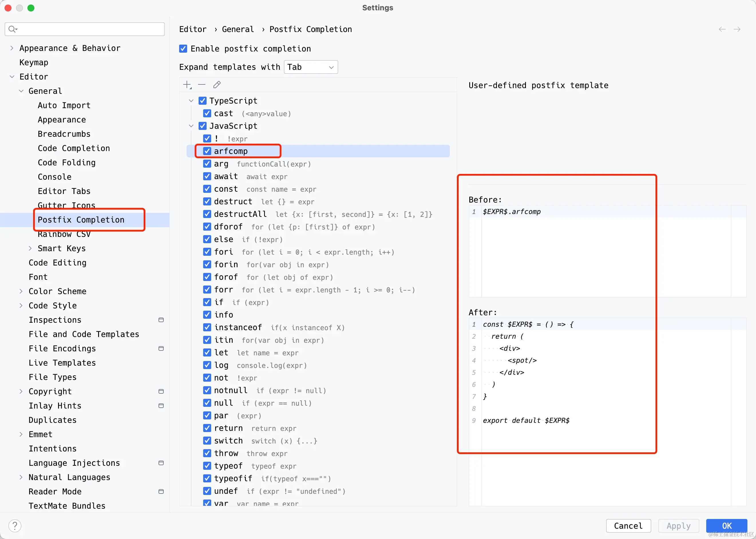Open the Expand templates with Tab dropdown
This screenshot has height=539, width=756.
311,67
